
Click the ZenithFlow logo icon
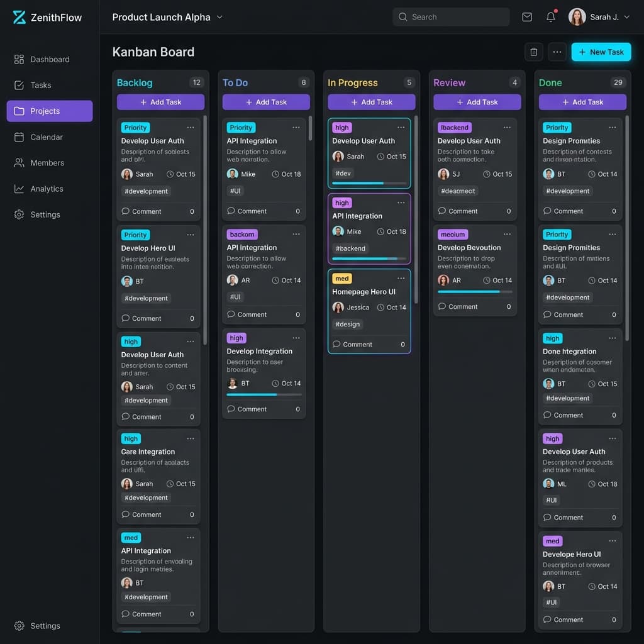[x=19, y=17]
